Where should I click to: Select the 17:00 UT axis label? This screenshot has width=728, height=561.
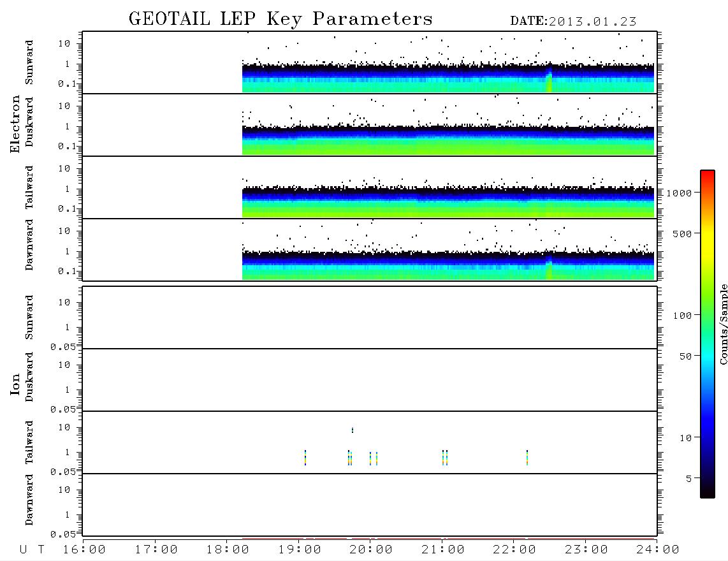(x=156, y=550)
